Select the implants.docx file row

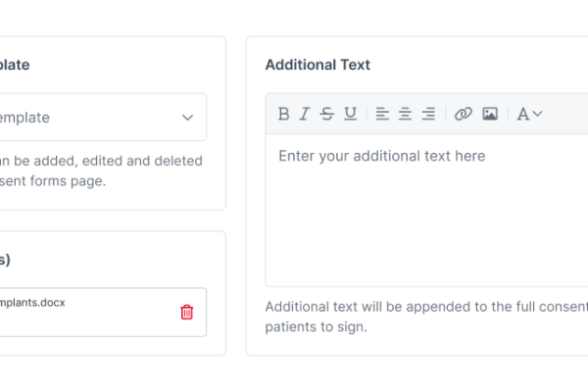click(101, 312)
